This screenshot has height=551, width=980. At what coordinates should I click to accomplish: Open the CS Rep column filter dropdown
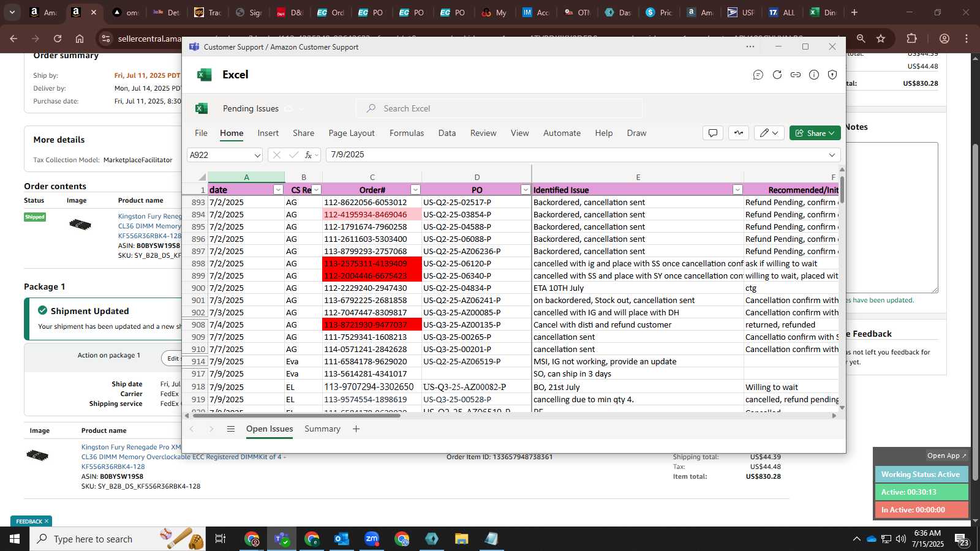317,190
